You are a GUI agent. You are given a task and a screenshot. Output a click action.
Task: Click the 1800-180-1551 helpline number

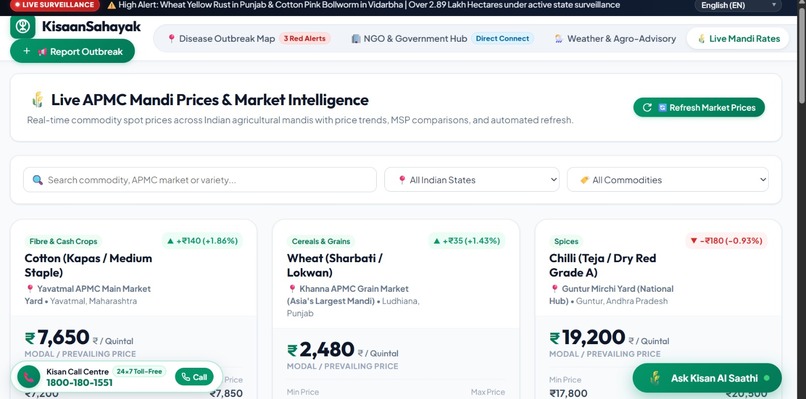click(79, 383)
